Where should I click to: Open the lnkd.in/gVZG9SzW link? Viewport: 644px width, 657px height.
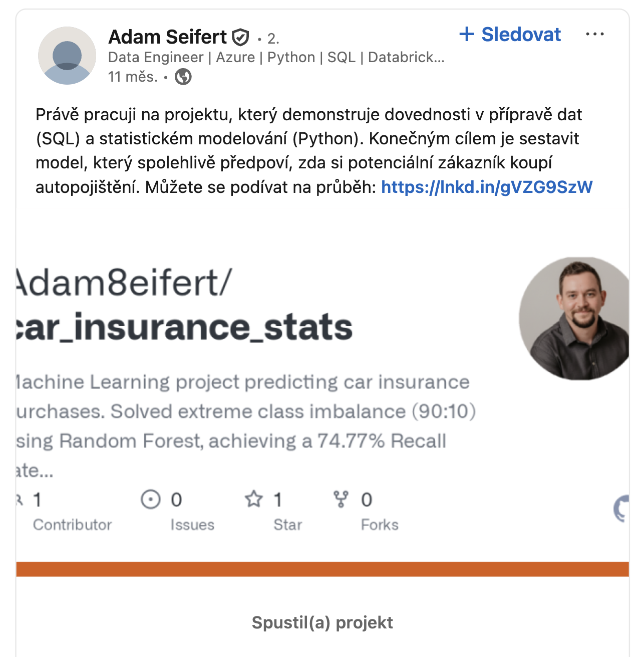click(487, 187)
